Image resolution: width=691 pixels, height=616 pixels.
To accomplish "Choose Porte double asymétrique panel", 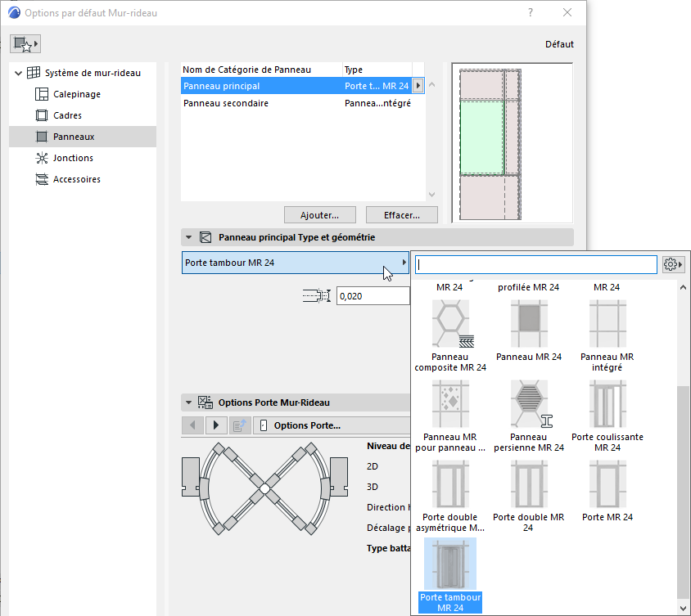I will point(450,497).
